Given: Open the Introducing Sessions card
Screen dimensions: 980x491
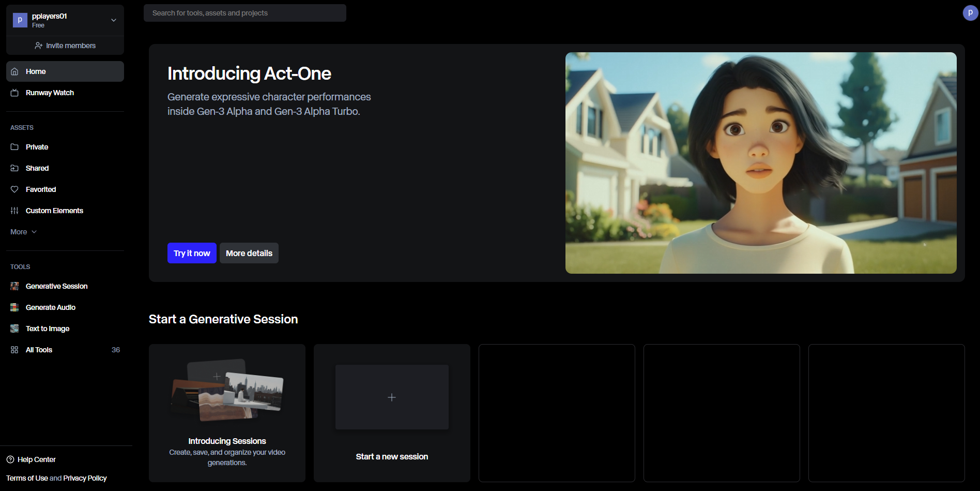Looking at the screenshot, I should click(227, 413).
